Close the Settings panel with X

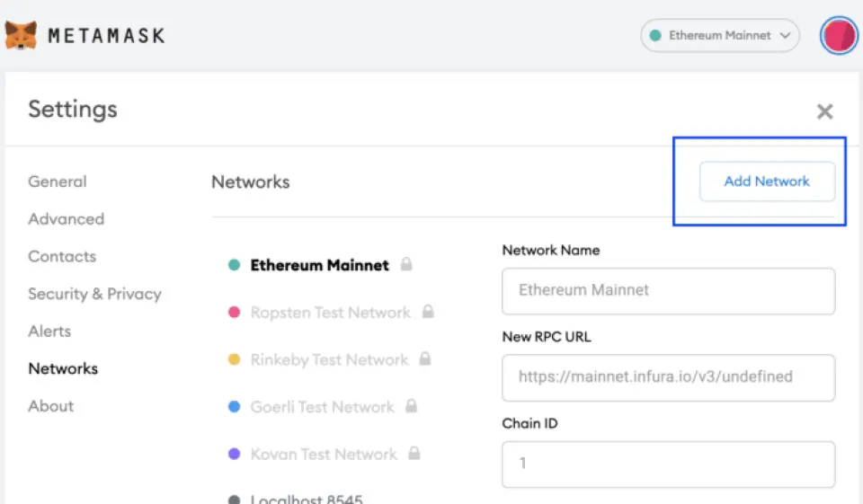tap(824, 111)
